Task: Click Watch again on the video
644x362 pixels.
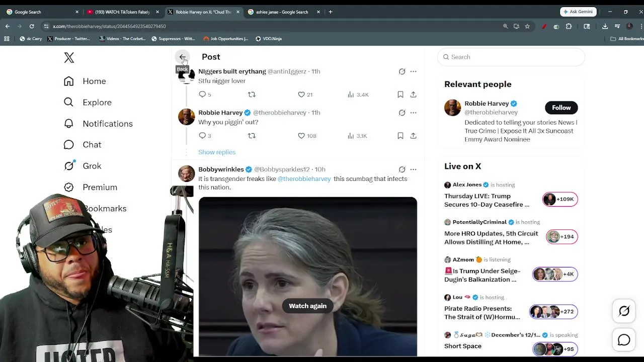Action: pos(307,306)
